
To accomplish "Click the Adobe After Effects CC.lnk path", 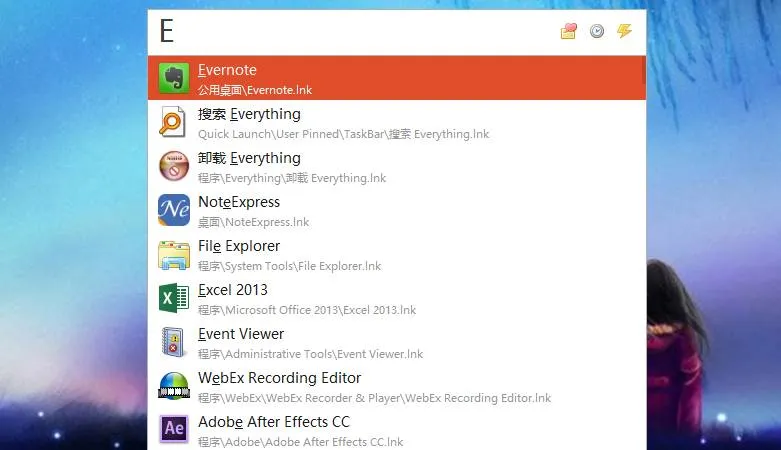I will pos(301,442).
